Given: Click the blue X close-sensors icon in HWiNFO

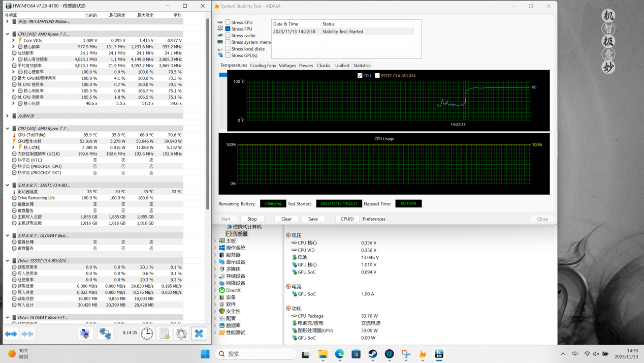Looking at the screenshot, I should coord(199,334).
